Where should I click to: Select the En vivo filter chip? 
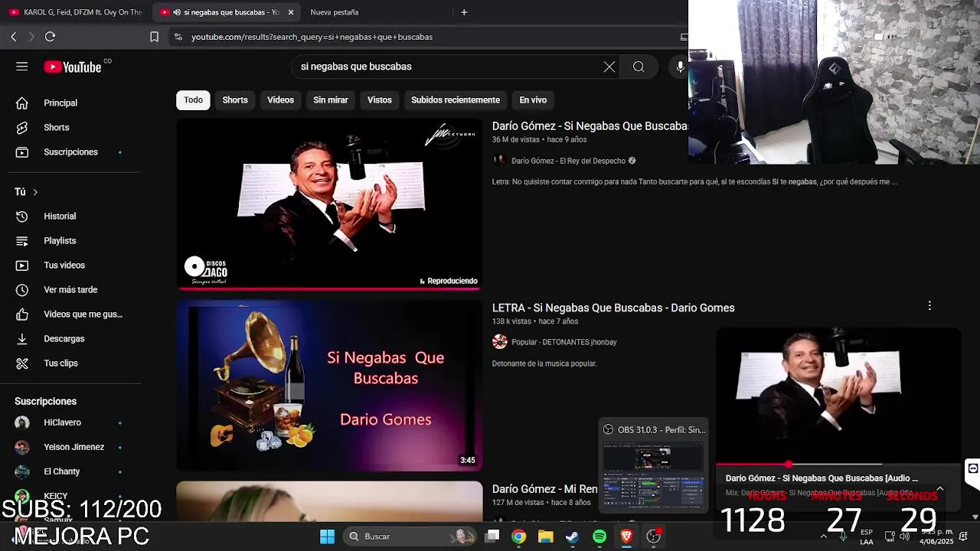coord(533,100)
